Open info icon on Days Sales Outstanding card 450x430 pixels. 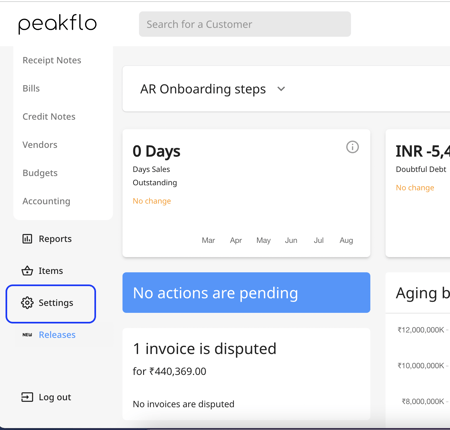pos(352,147)
